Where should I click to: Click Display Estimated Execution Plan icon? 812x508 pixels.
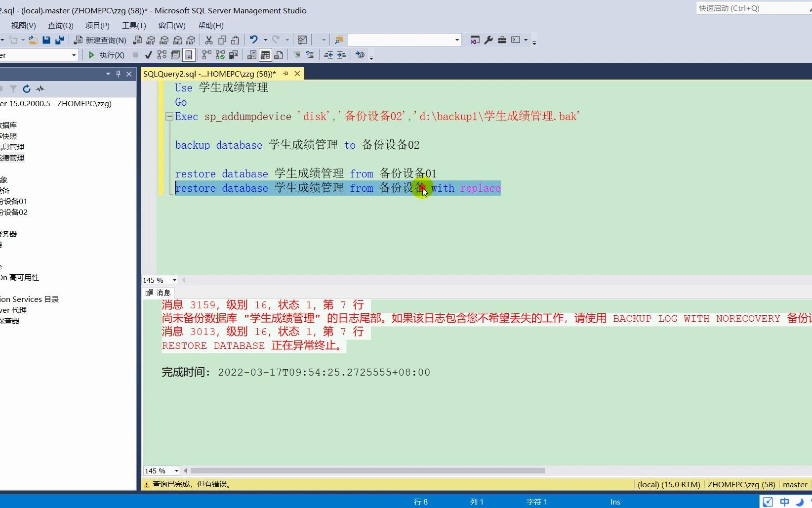162,55
